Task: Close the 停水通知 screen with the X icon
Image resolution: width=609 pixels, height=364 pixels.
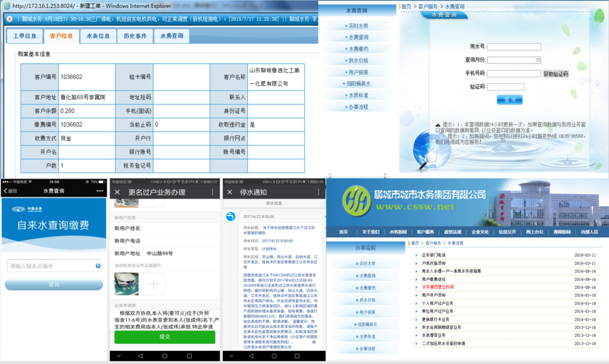Action: [x=229, y=192]
